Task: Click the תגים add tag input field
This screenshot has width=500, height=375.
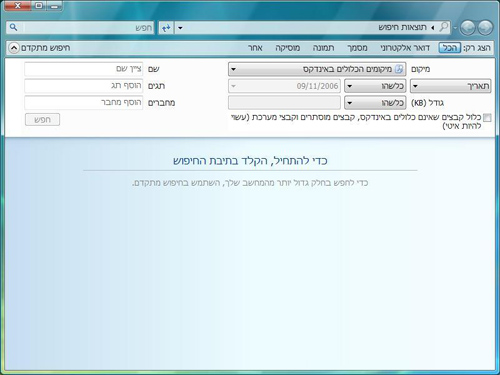Action: pos(84,86)
